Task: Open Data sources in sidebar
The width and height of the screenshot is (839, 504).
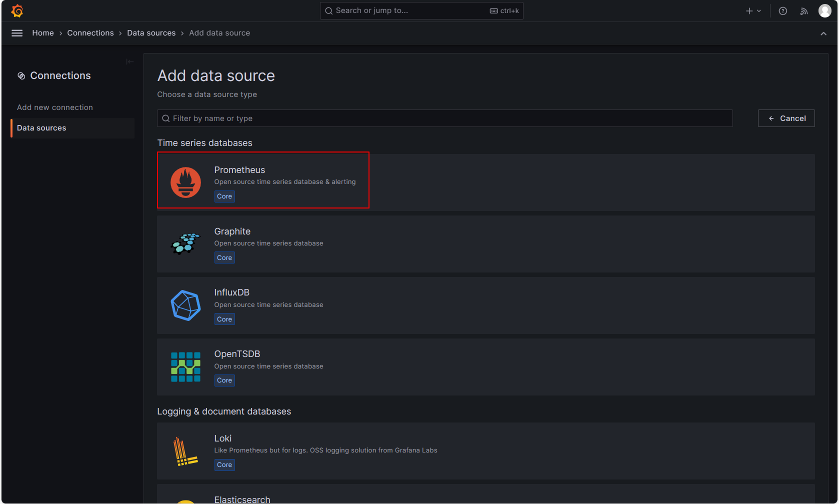Action: [72, 128]
